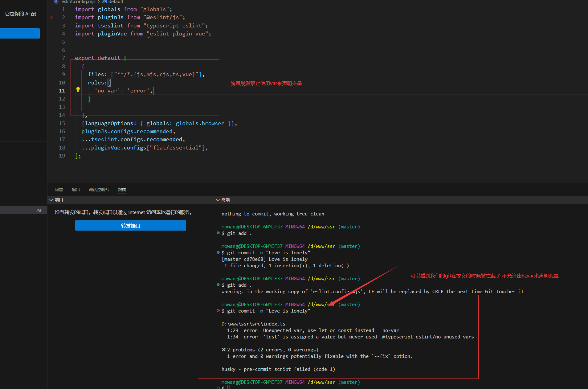Open the eslint.config.mjs breadcrumb file dropdown
Image resolution: width=588 pixels, height=389 pixels.
[x=78, y=2]
